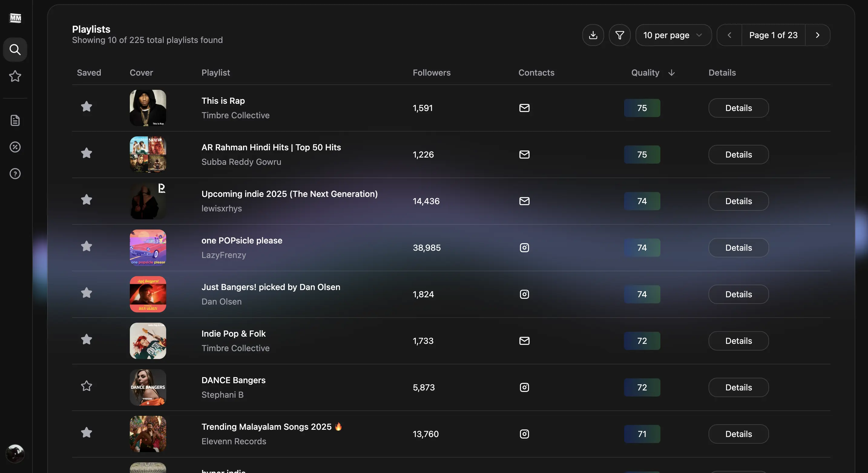Click the percent/discount sidebar icon
This screenshot has height=473, width=868.
point(15,147)
